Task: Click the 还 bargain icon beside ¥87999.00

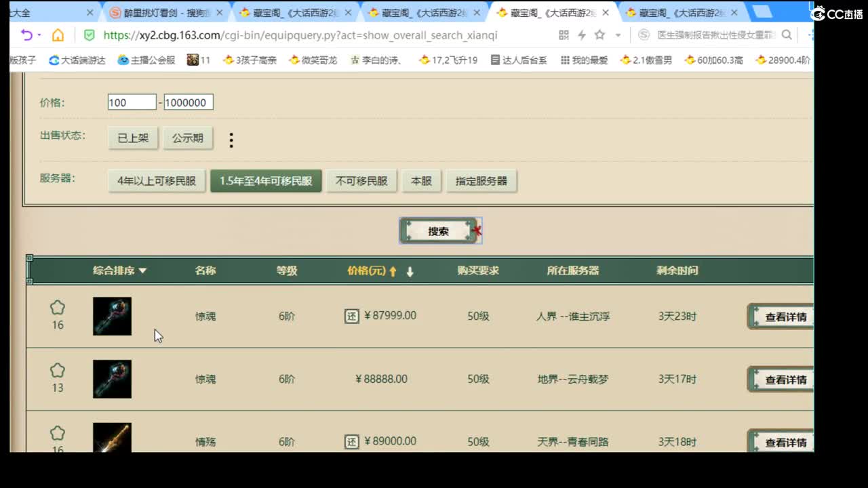Action: 351,316
